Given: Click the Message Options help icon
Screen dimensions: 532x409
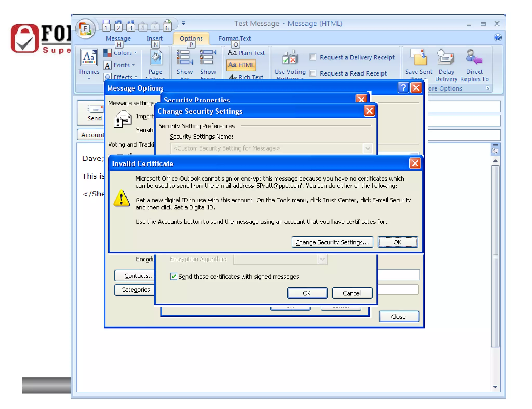Looking at the screenshot, I should (403, 88).
